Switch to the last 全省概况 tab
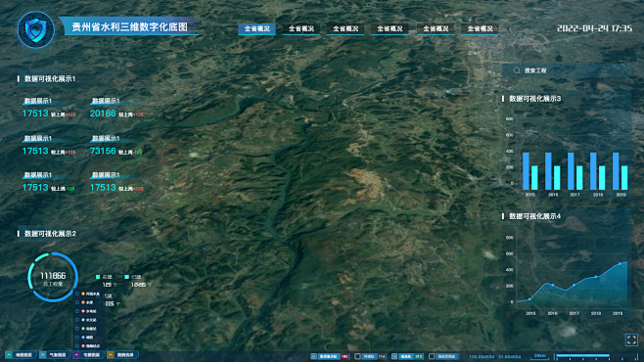 click(x=480, y=28)
